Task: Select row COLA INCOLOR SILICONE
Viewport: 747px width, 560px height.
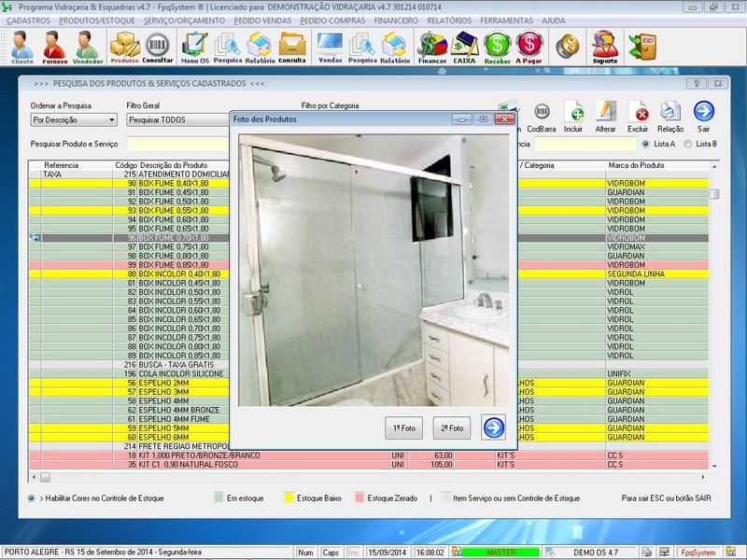Action: point(129,374)
